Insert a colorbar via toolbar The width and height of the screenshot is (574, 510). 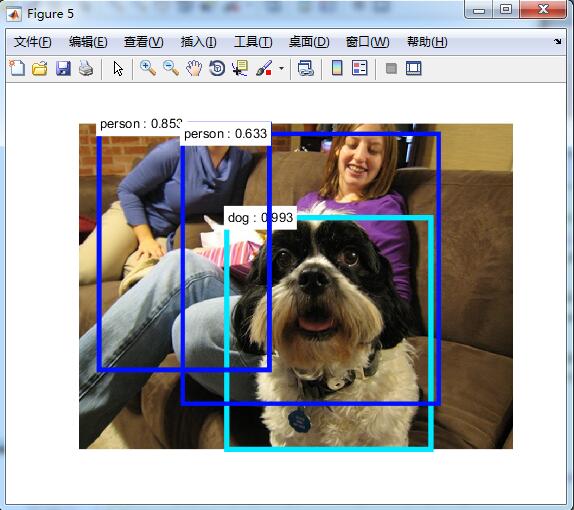[x=337, y=68]
